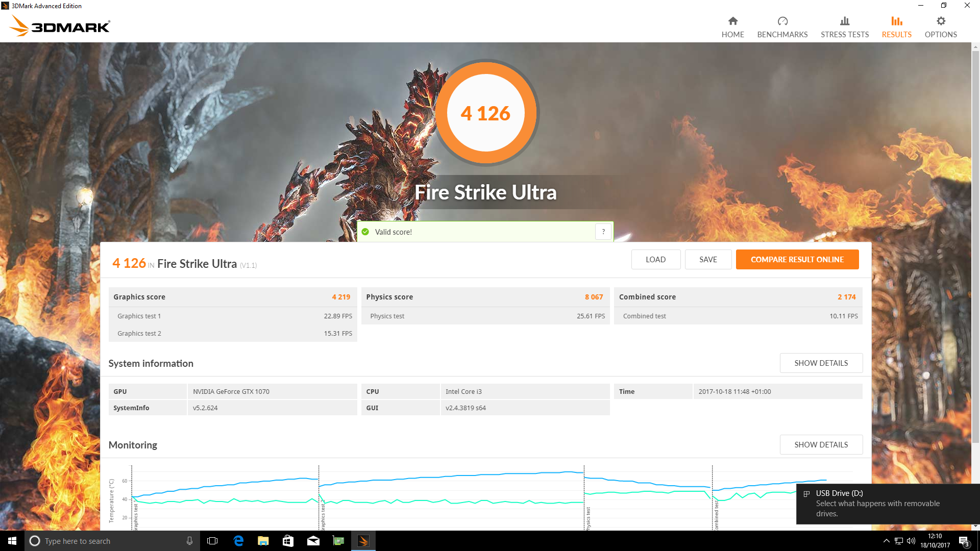Open Microsoft Edge from the taskbar
The width and height of the screenshot is (980, 551).
238,541
